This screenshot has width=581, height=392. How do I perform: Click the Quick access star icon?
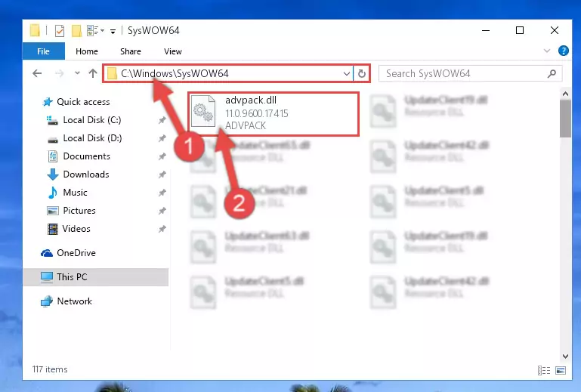48,101
